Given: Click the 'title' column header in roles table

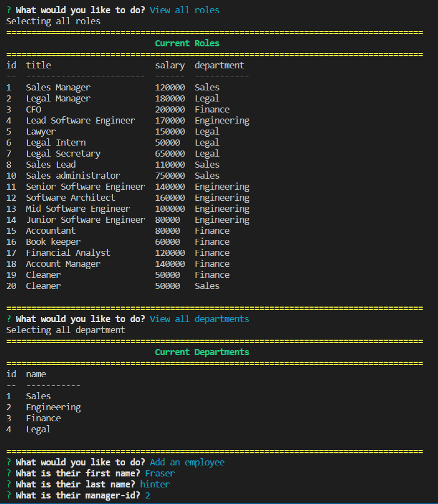Looking at the screenshot, I should pos(39,65).
